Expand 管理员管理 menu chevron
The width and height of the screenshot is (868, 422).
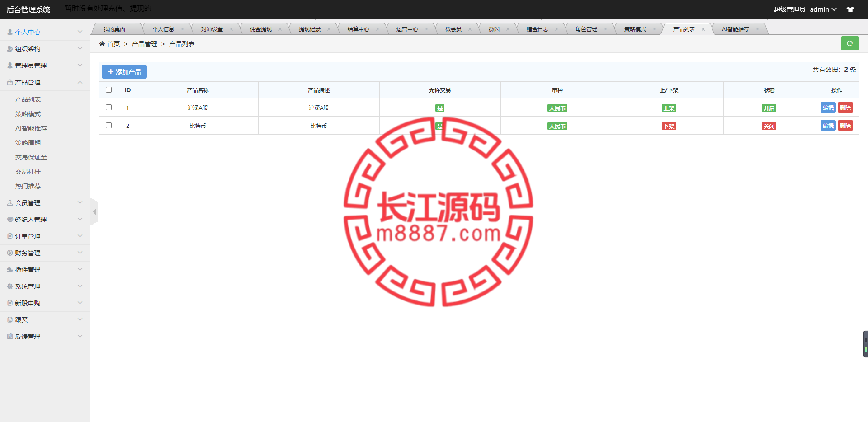click(x=80, y=66)
